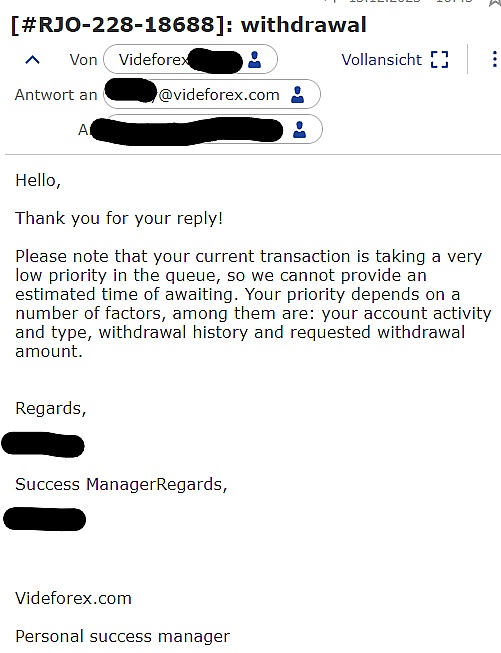Click the star icon at top right

[495, 2]
